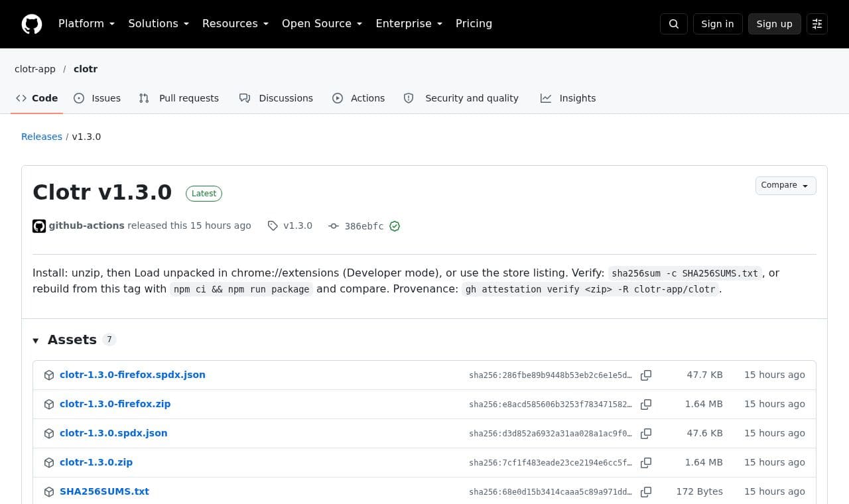Click package icon for clotr-1.3.0-firefox.zip

[x=49, y=405]
